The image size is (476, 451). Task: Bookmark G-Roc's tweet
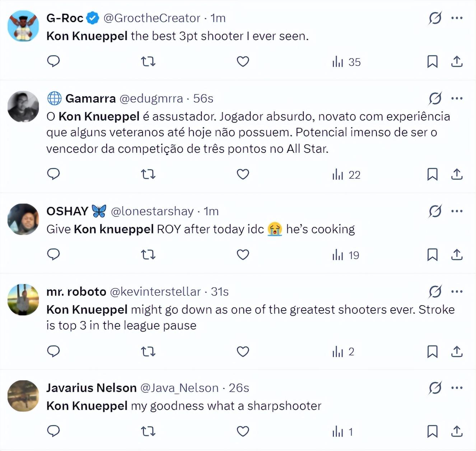(432, 61)
